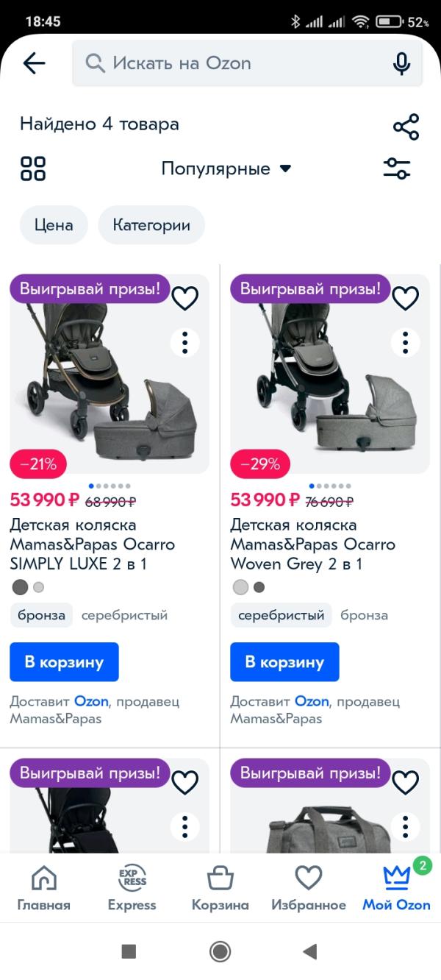Favorite the Ocarro SIMPLY LUXE stroller

pyautogui.click(x=185, y=298)
